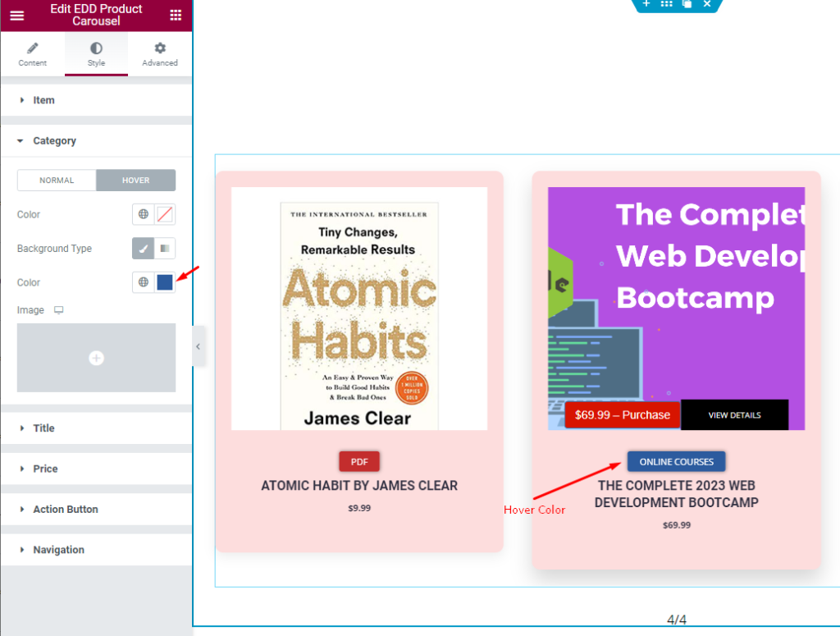Expand the Navigation section

point(97,551)
